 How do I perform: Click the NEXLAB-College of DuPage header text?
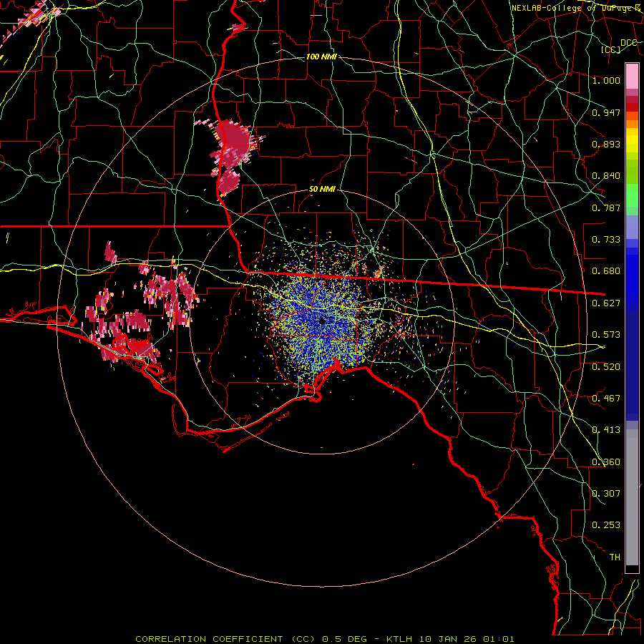(577, 8)
